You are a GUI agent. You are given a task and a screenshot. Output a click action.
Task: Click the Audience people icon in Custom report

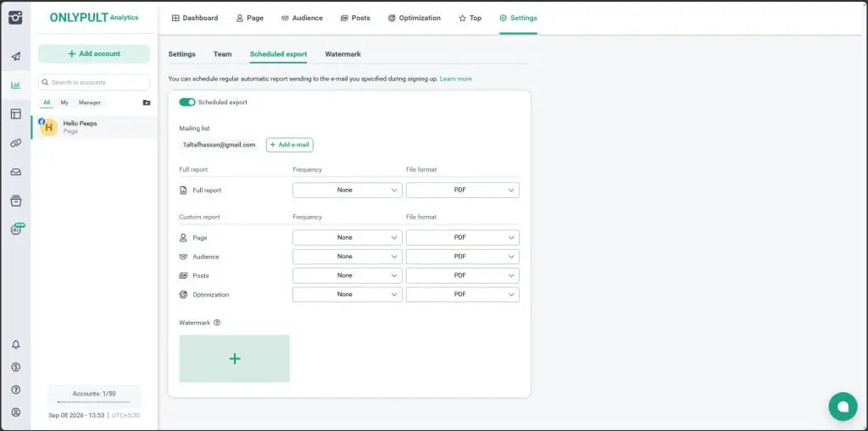pyautogui.click(x=183, y=257)
